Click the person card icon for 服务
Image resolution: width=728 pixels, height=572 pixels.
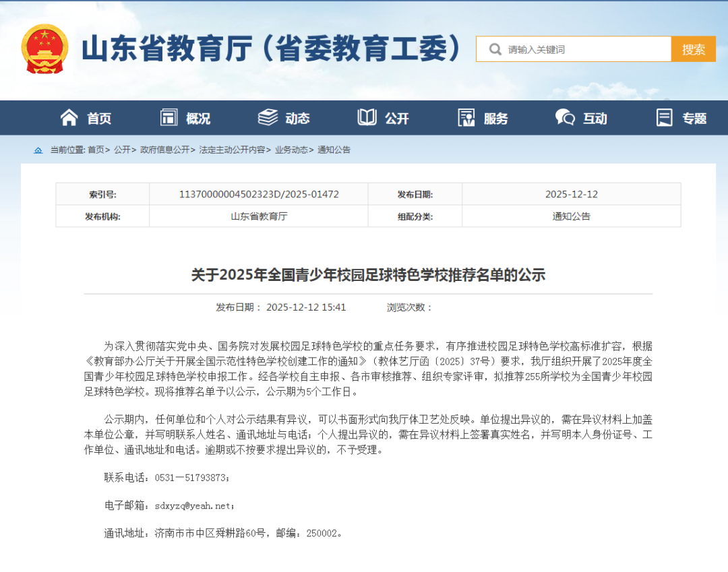pos(466,118)
